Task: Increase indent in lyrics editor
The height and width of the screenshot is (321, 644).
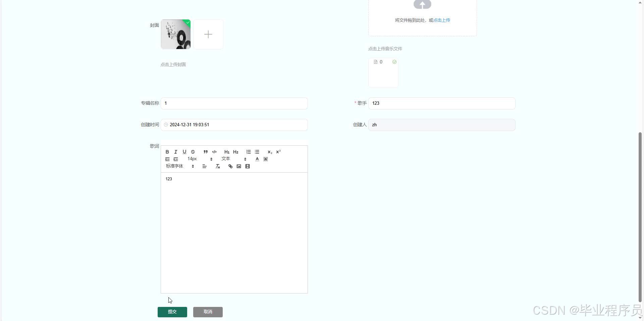Action: (176, 159)
